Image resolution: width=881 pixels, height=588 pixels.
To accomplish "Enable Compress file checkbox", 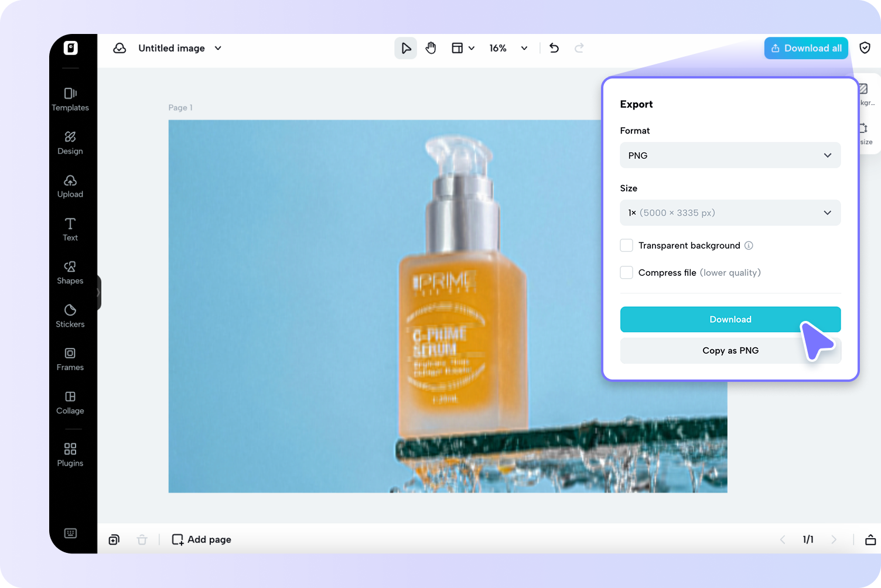I will click(x=626, y=272).
